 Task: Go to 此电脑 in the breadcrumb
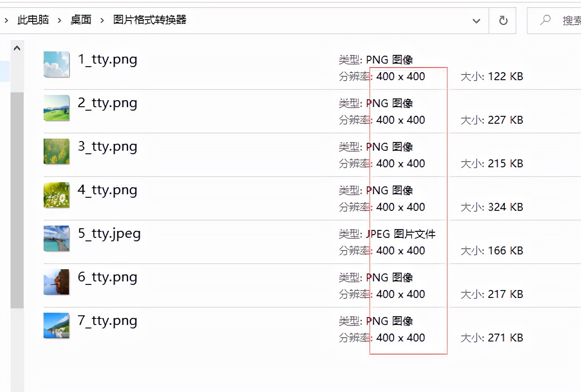pos(33,20)
